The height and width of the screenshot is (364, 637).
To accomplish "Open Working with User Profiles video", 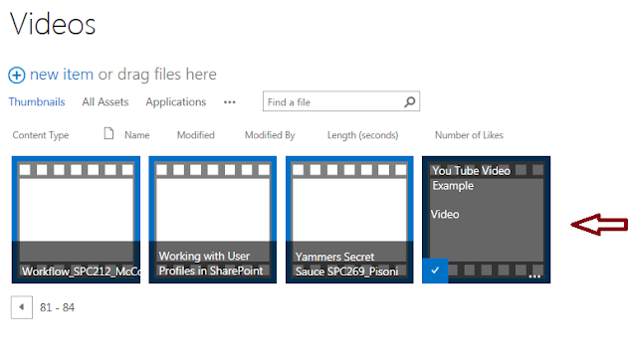I will click(213, 220).
